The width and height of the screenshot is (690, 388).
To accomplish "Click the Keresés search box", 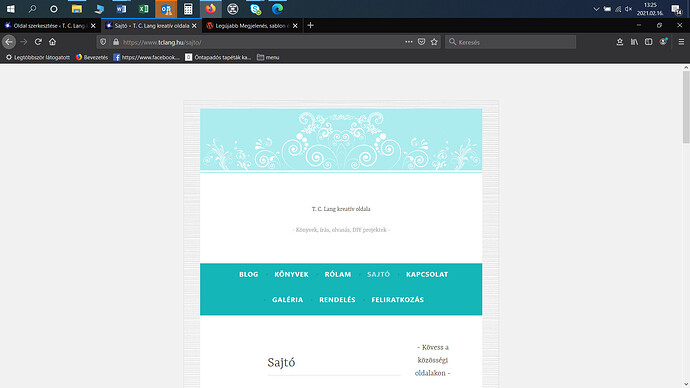I will (x=510, y=42).
